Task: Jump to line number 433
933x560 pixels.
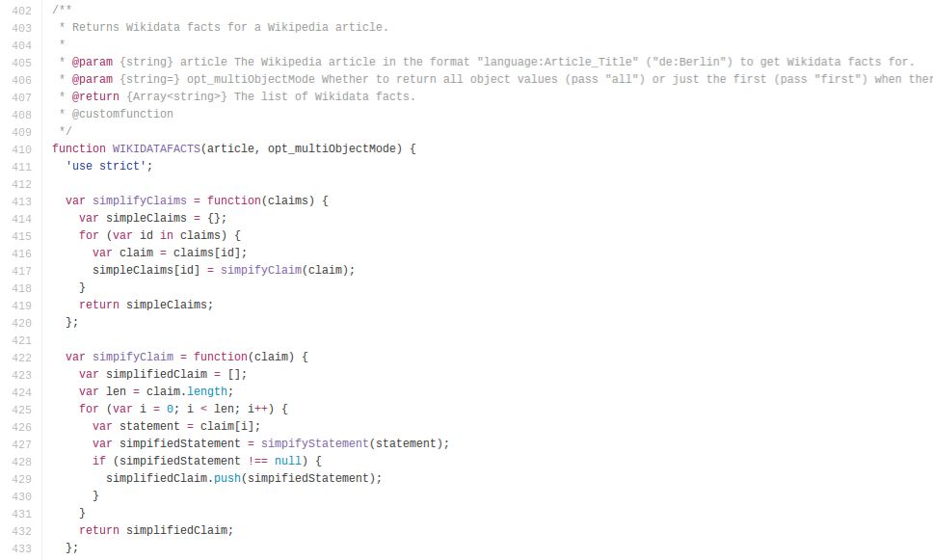Action: click(x=21, y=547)
